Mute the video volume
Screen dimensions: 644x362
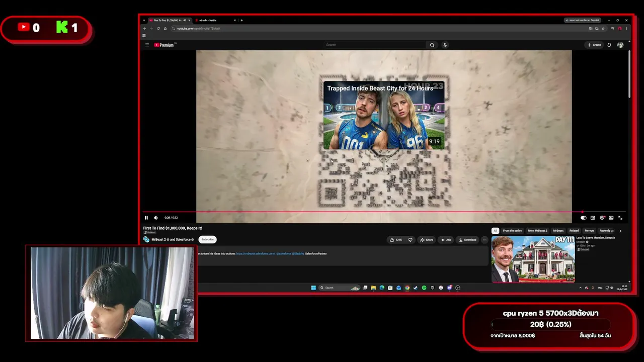click(156, 218)
